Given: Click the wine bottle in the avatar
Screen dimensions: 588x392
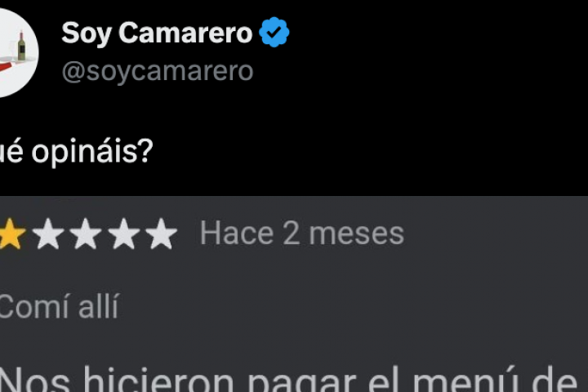Looking at the screenshot, I should pyautogui.click(x=21, y=46).
